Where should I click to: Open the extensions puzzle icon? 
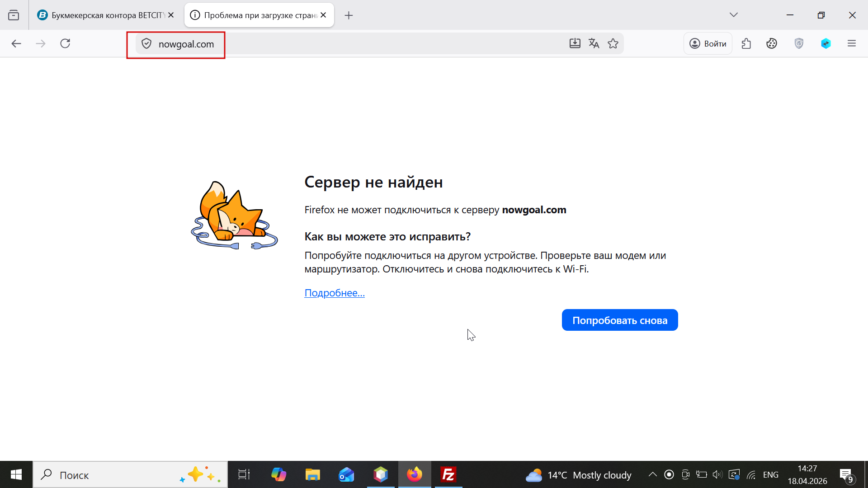tap(746, 43)
